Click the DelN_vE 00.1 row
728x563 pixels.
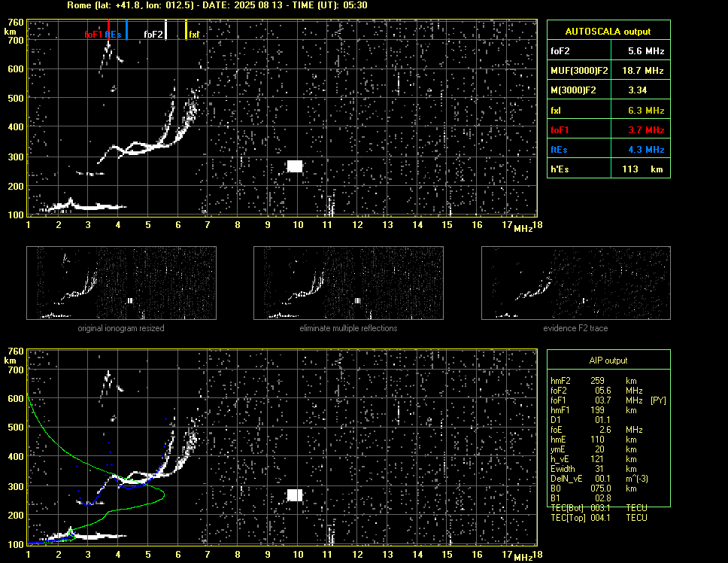(x=599, y=479)
